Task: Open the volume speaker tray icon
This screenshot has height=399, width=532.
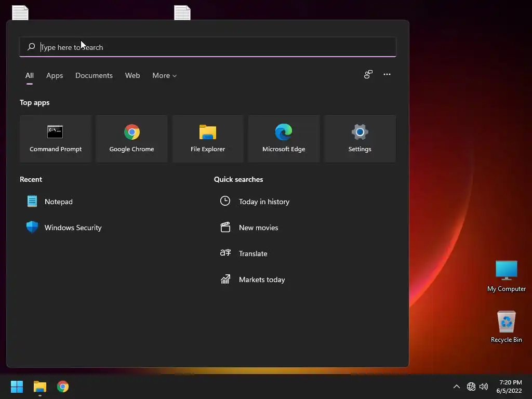Action: (484, 387)
